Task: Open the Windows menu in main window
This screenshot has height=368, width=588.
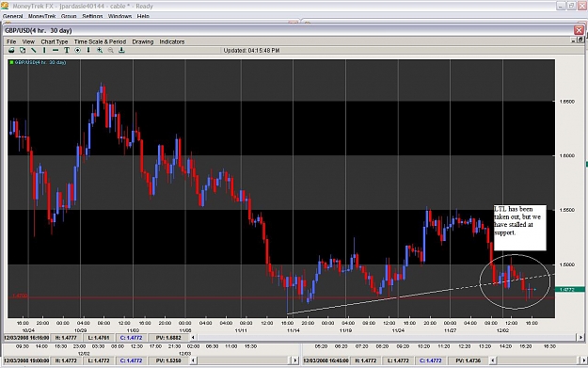Action: point(120,16)
